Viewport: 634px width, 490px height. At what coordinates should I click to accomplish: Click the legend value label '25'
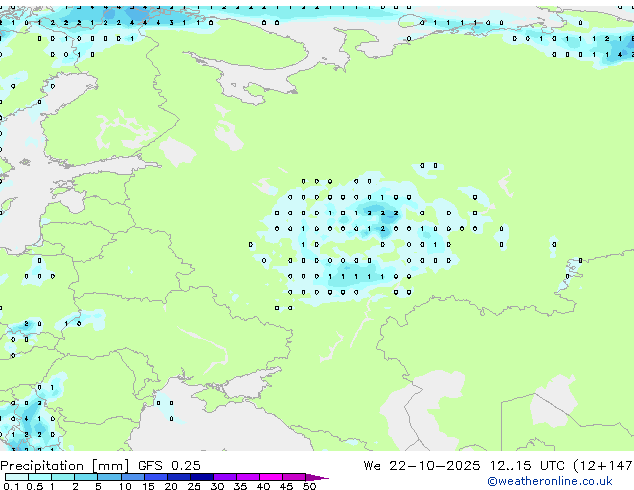194,486
